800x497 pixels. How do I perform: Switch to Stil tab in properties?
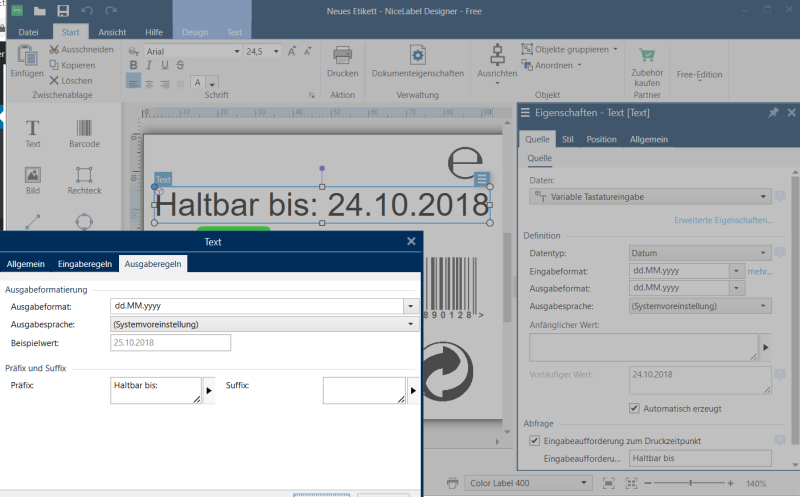click(x=568, y=139)
